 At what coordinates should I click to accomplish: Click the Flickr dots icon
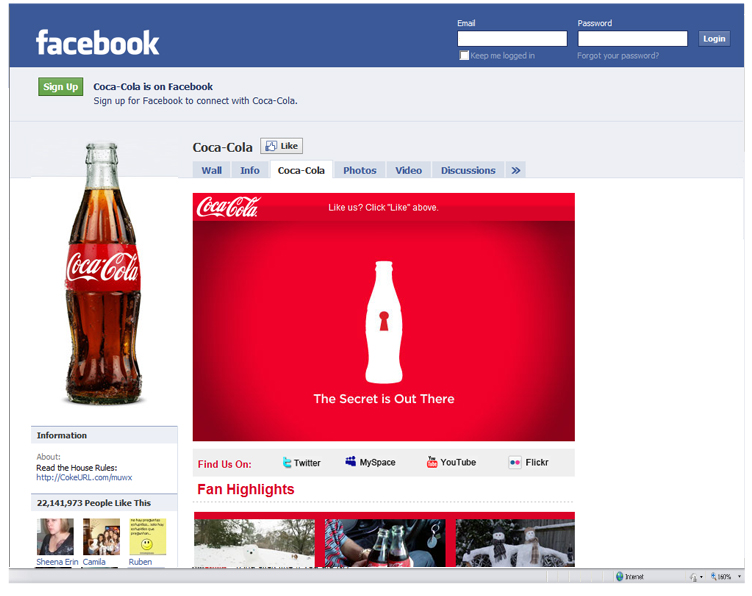(515, 462)
